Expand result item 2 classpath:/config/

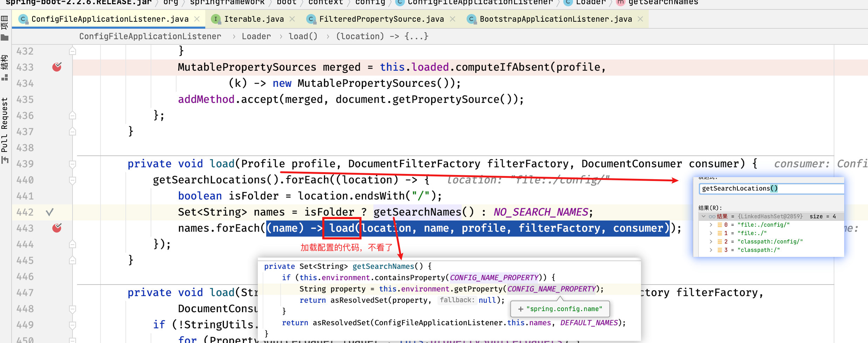point(711,241)
